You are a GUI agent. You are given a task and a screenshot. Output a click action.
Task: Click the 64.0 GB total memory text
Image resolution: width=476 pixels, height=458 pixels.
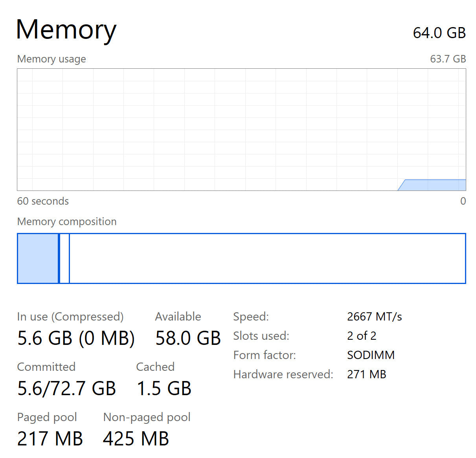(439, 33)
